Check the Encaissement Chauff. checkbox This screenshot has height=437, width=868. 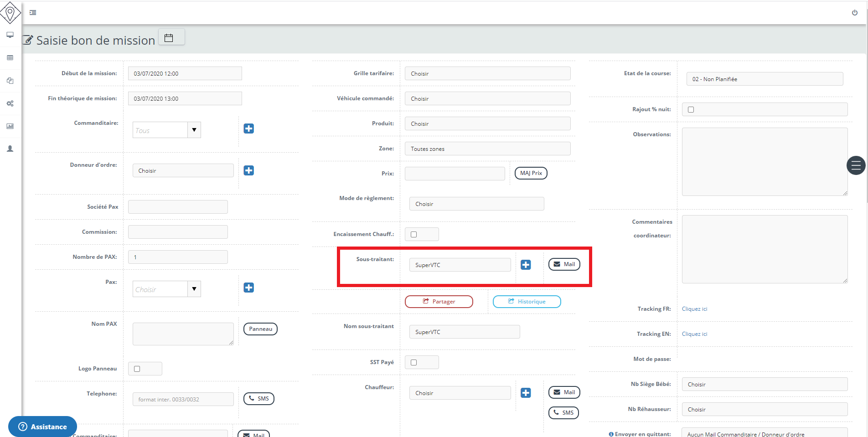(414, 235)
